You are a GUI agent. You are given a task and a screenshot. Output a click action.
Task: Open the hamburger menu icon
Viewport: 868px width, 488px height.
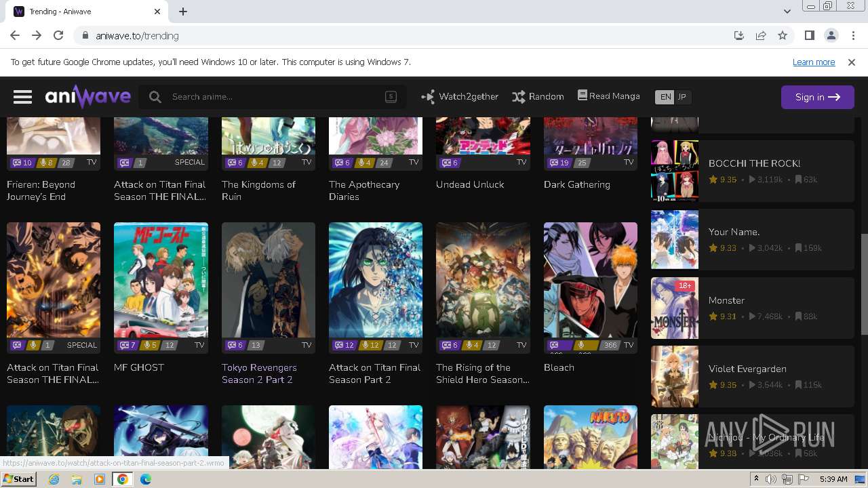(22, 97)
